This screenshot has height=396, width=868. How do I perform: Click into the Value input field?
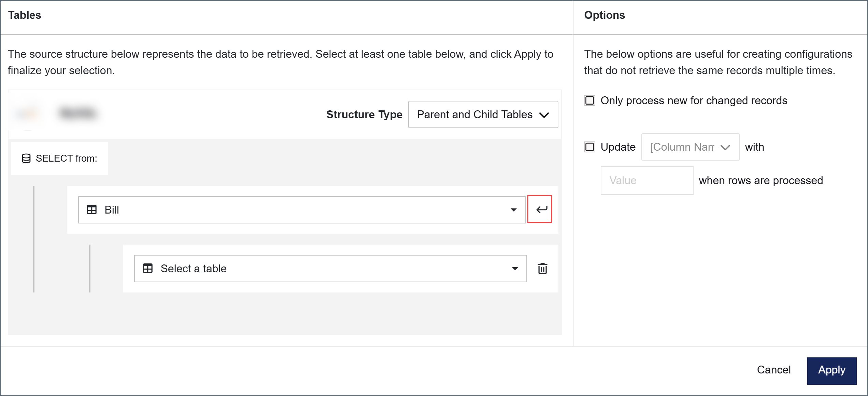(647, 180)
